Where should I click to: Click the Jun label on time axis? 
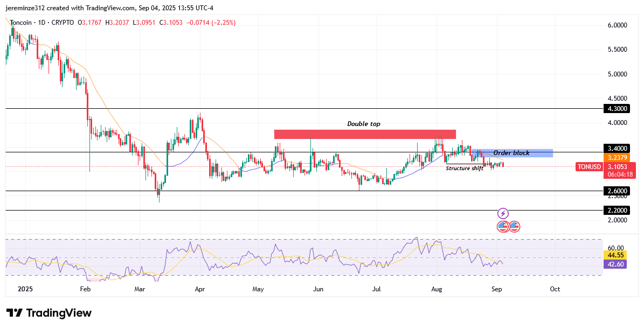pos(318,289)
